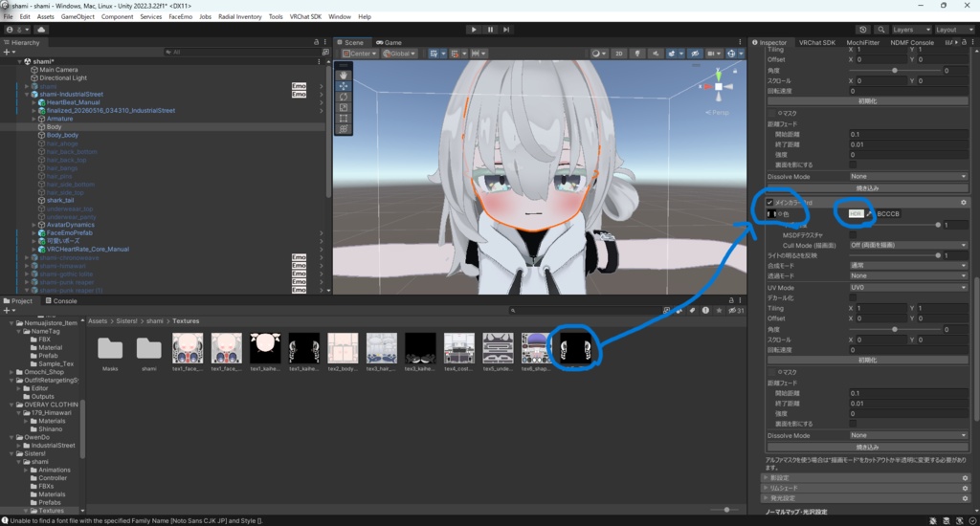This screenshot has height=526, width=980.
Task: Toggle scene audio icon
Action: (x=655, y=54)
